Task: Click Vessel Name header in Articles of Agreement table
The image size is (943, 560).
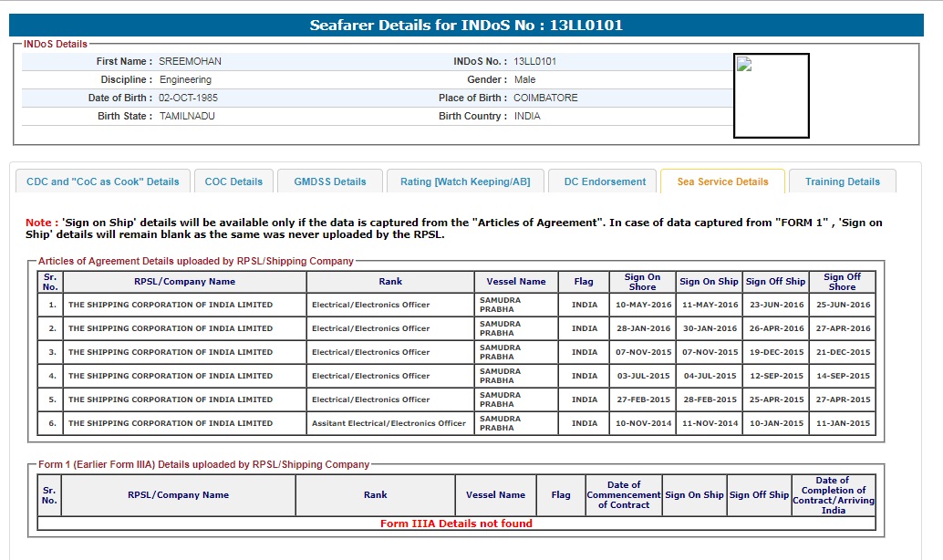Action: [516, 282]
